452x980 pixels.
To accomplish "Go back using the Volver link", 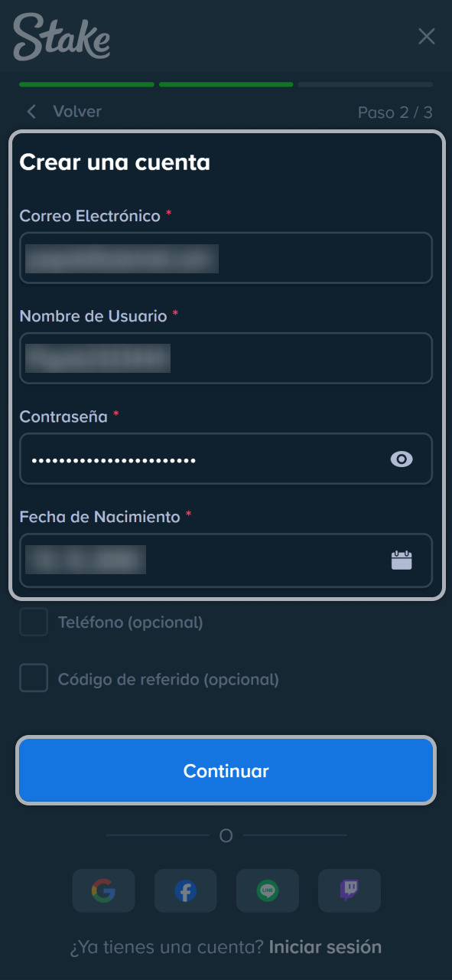I will point(76,111).
